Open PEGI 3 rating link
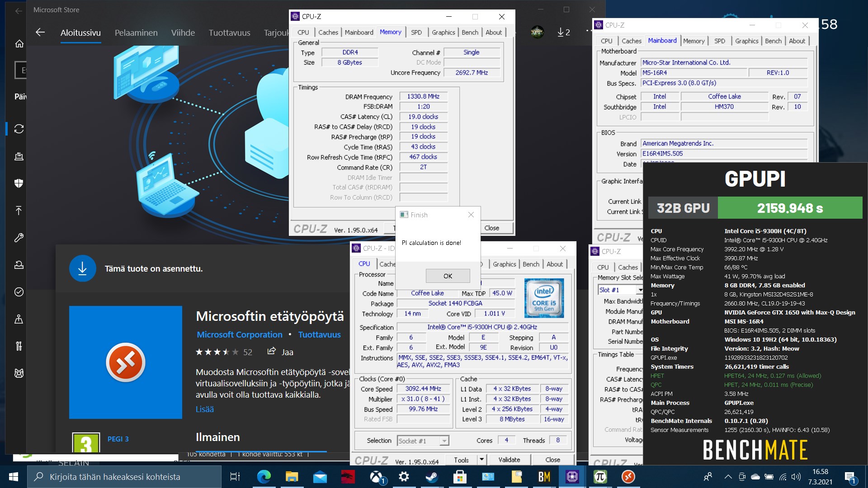The height and width of the screenshot is (488, 868). click(x=118, y=439)
